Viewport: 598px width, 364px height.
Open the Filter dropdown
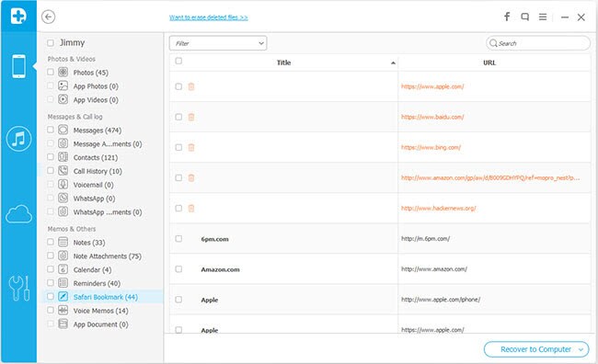[218, 43]
